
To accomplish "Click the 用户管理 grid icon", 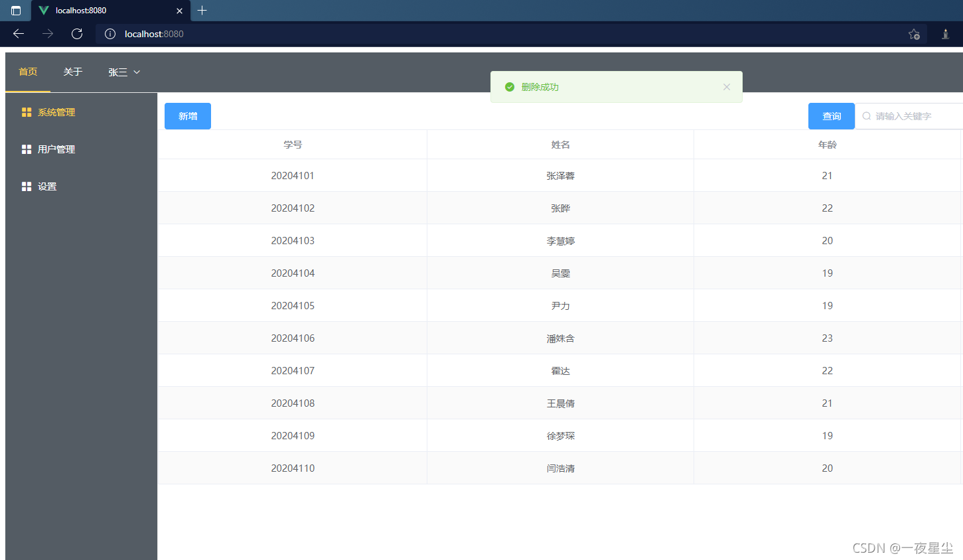I will coord(27,149).
